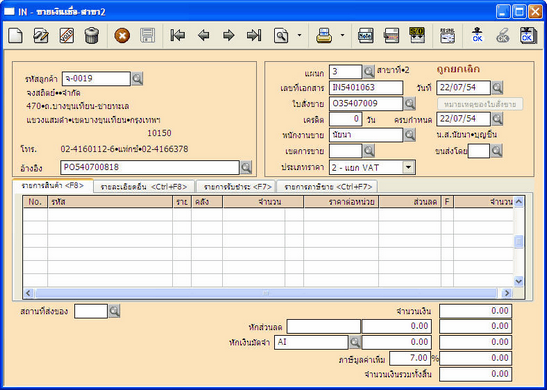Click the printer icon

[324, 36]
